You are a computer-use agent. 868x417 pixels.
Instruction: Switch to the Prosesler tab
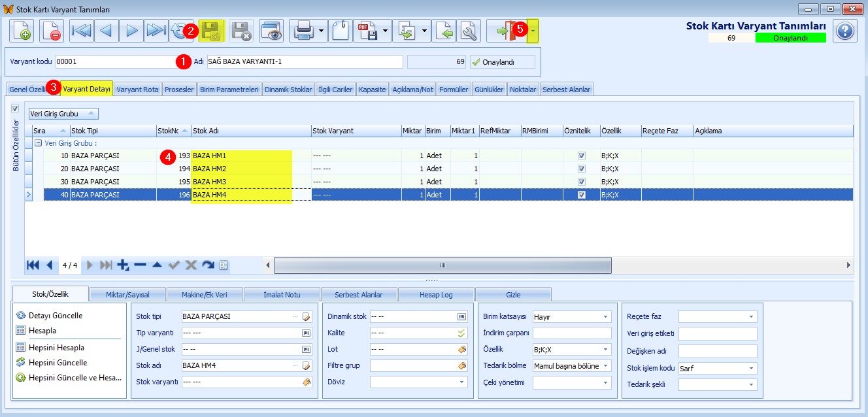179,90
